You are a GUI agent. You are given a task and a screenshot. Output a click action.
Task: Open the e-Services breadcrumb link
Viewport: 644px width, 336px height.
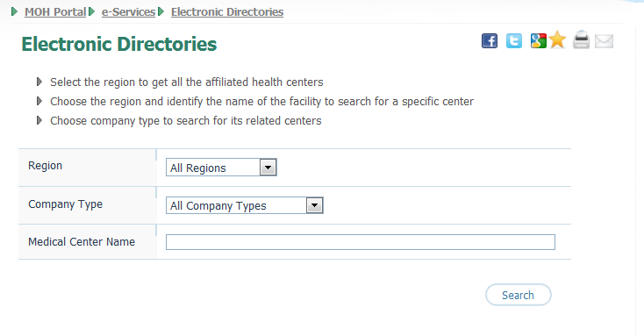[x=129, y=12]
